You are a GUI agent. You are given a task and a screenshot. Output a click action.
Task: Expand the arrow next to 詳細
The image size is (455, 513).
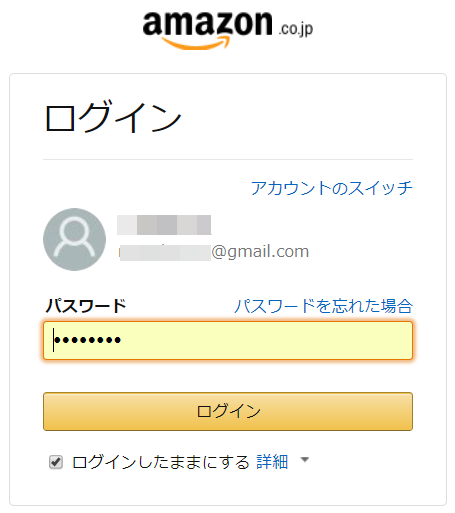(x=304, y=460)
